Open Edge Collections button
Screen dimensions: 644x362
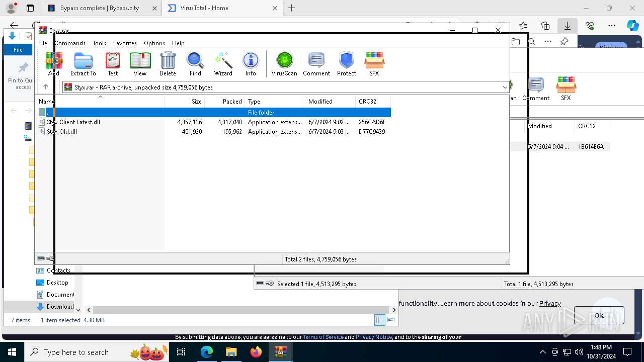[x=545, y=26]
